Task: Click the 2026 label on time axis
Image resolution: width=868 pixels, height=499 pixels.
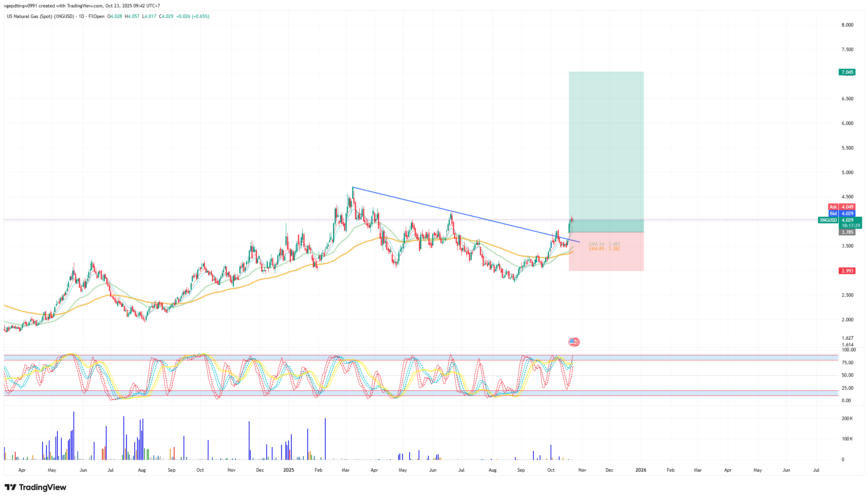Action: click(640, 470)
